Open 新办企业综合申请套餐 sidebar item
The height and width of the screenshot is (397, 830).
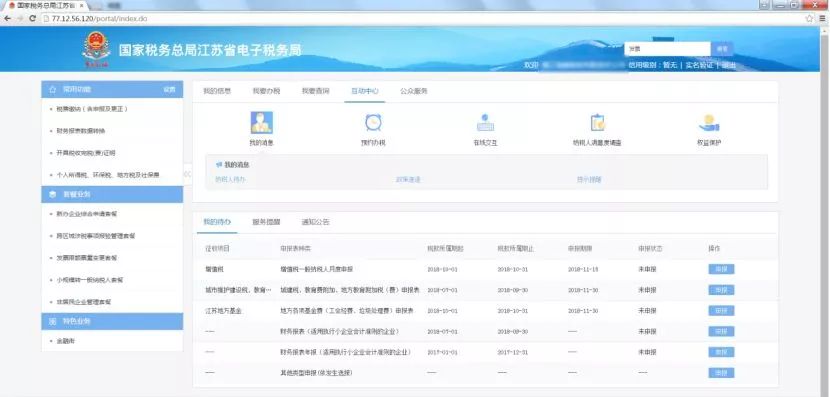[x=87, y=214]
